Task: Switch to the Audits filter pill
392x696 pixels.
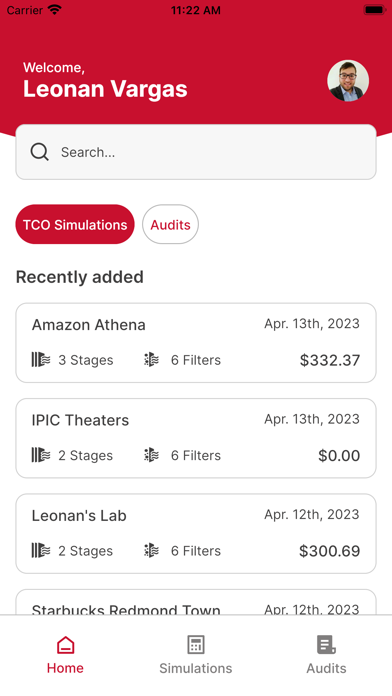Action: [x=170, y=224]
